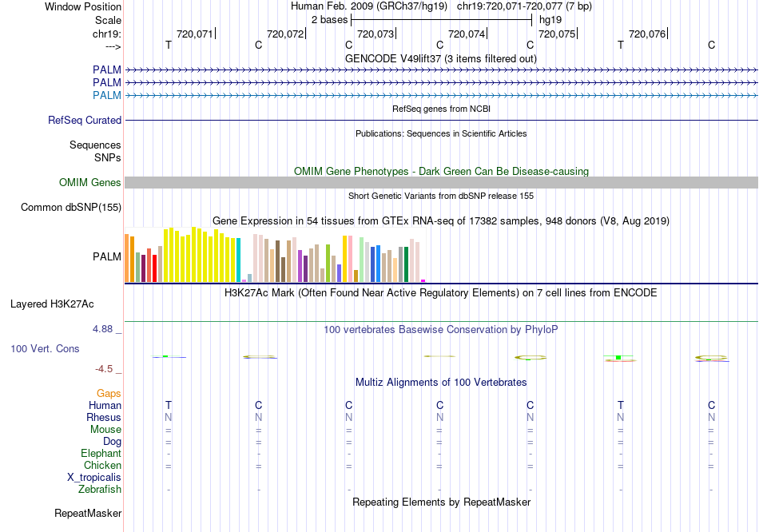
Task: Select the Human species label
Action: [x=105, y=405]
